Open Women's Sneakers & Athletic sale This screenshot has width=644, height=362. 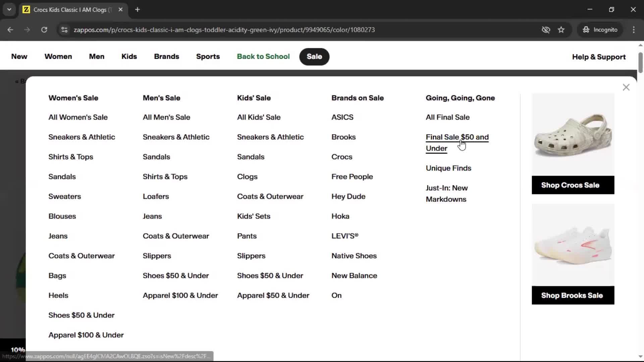pyautogui.click(x=82, y=137)
